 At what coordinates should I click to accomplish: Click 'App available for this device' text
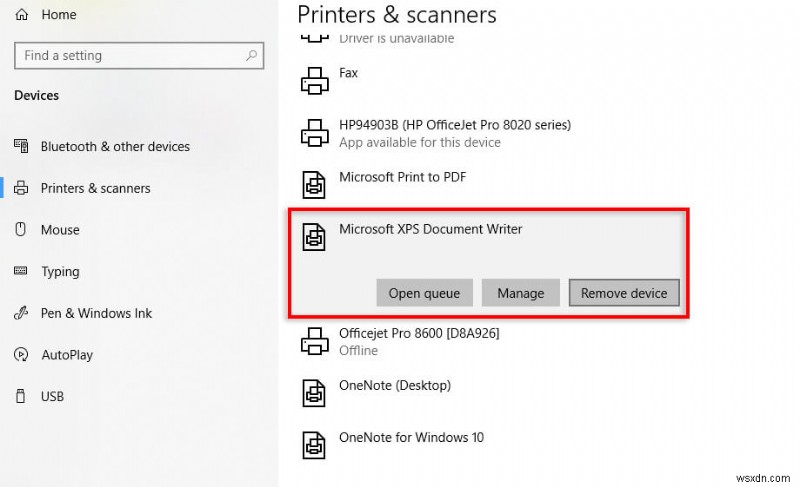tap(420, 142)
